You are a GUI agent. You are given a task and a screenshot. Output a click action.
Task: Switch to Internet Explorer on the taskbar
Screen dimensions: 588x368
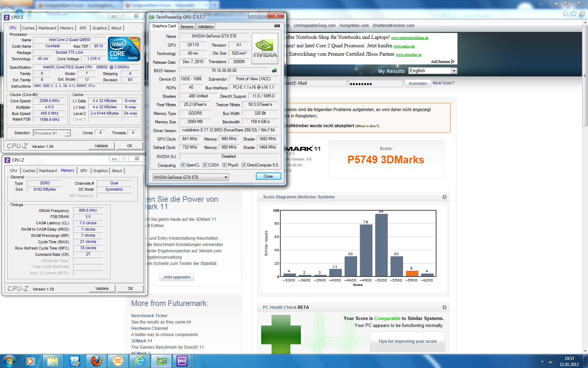tap(140, 361)
